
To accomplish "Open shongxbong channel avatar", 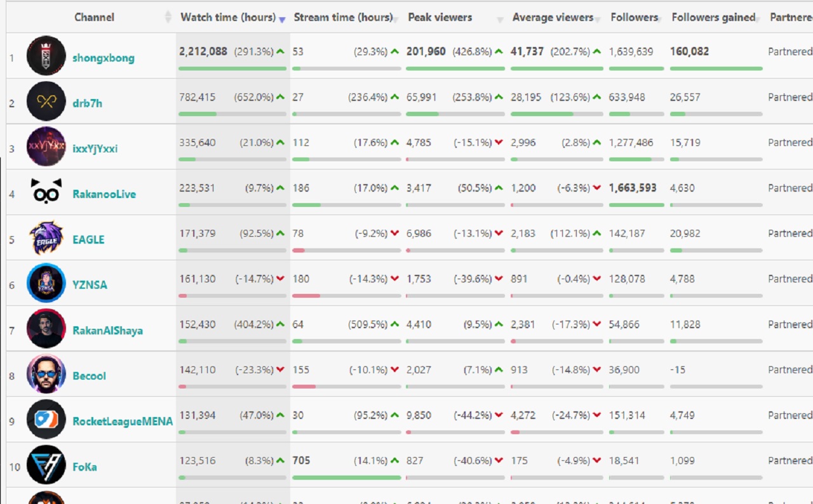I will (x=46, y=56).
